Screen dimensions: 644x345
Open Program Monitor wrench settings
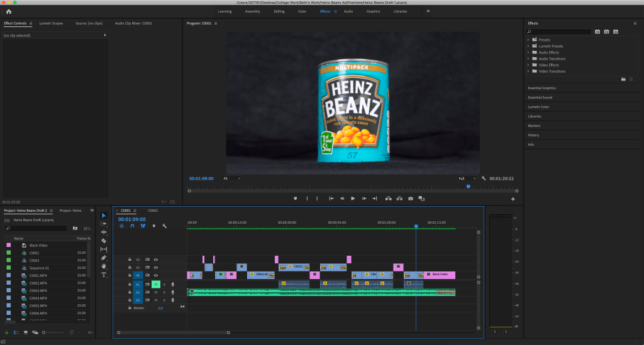pos(484,178)
